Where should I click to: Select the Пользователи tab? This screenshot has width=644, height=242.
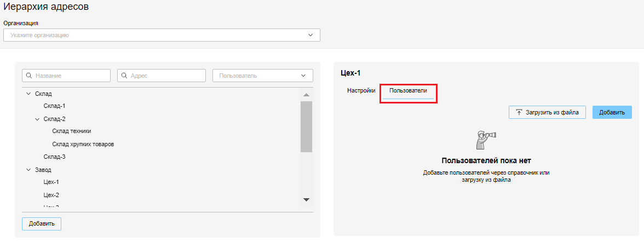(408, 90)
